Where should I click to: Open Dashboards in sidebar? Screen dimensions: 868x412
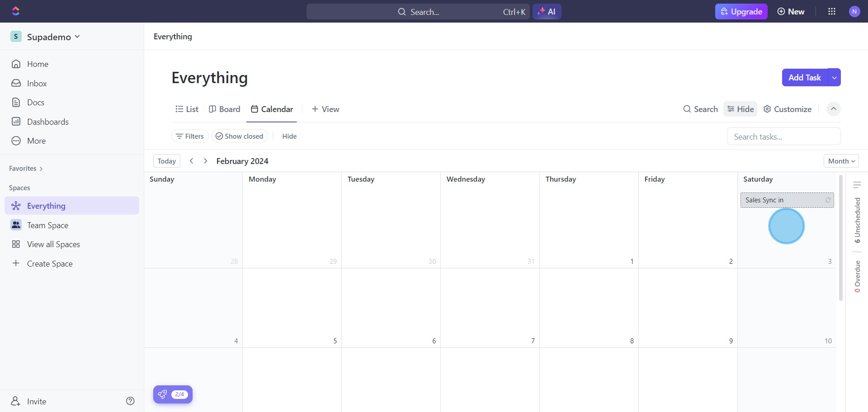click(x=72, y=122)
